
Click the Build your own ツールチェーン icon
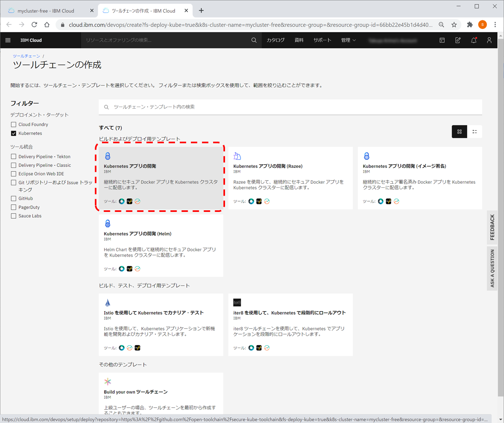tap(108, 382)
